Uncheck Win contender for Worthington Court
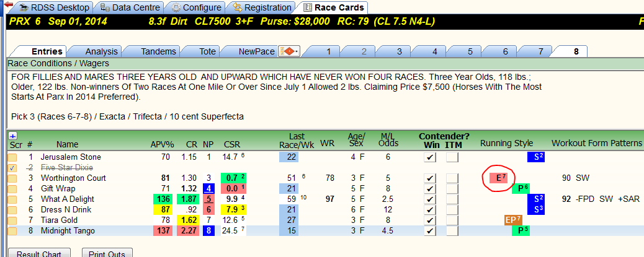This screenshot has height=257, width=644. [429, 178]
